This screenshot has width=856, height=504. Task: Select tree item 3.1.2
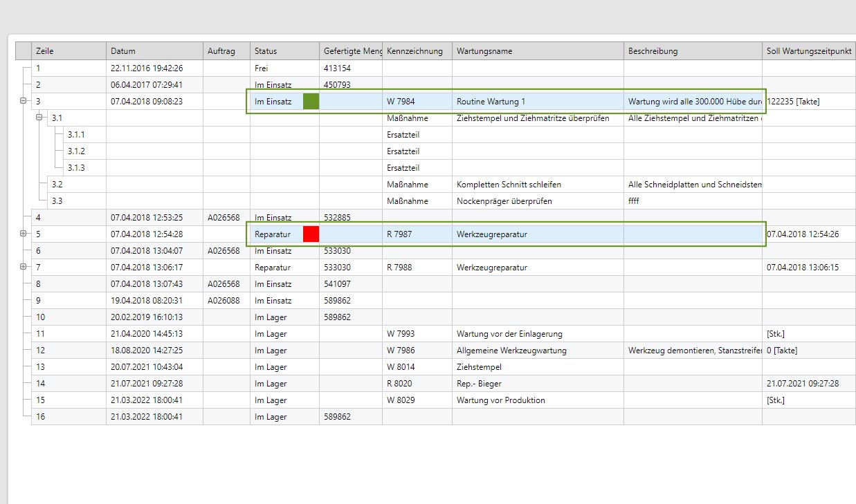pyautogui.click(x=76, y=151)
